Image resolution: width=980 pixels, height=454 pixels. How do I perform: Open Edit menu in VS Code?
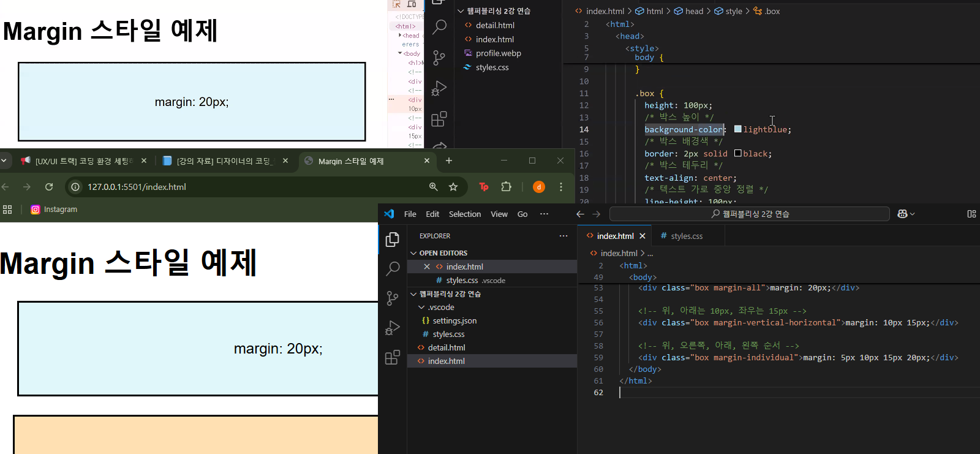coord(432,214)
